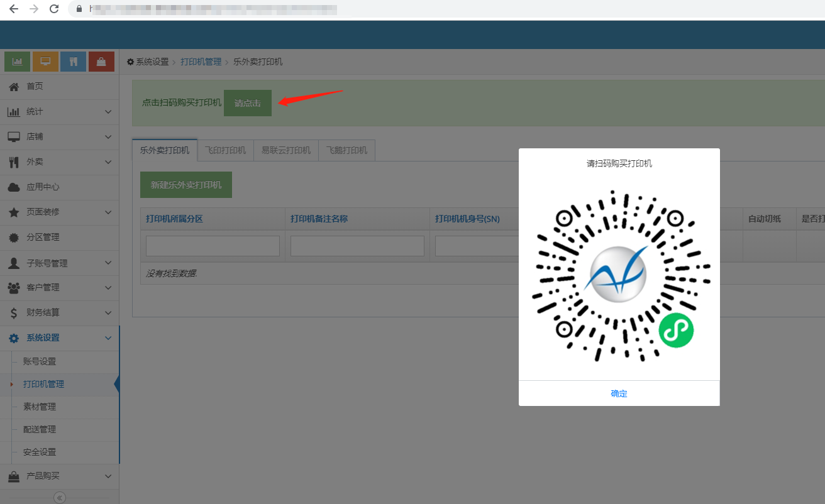Viewport: 825px width, 504px height.
Task: Open 打印机管理 in sidebar submenu
Action: coord(43,384)
